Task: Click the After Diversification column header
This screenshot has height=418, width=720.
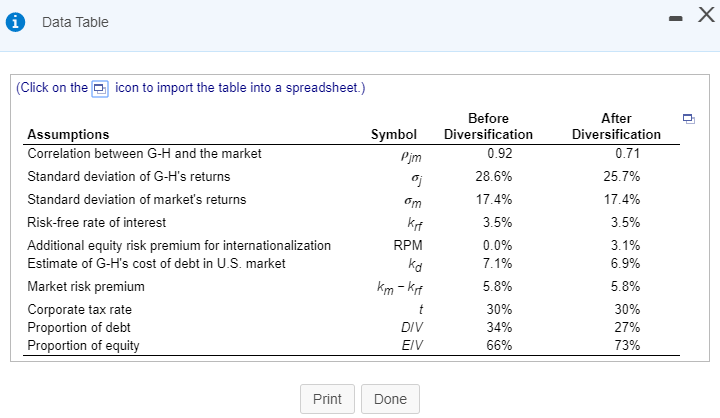Action: (x=616, y=126)
